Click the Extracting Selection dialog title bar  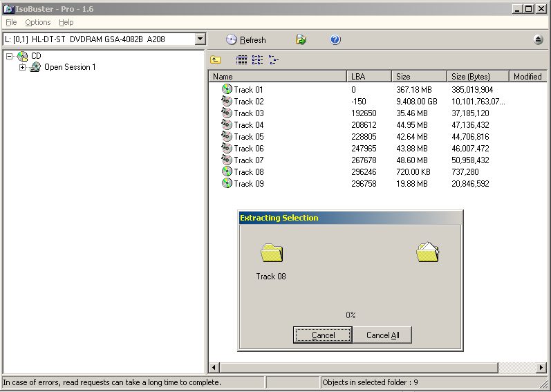351,218
